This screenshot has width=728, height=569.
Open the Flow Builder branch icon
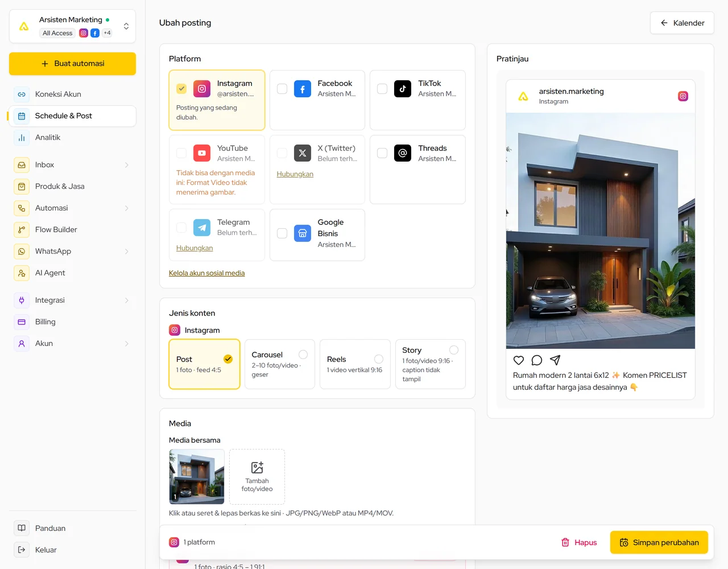[x=22, y=230]
